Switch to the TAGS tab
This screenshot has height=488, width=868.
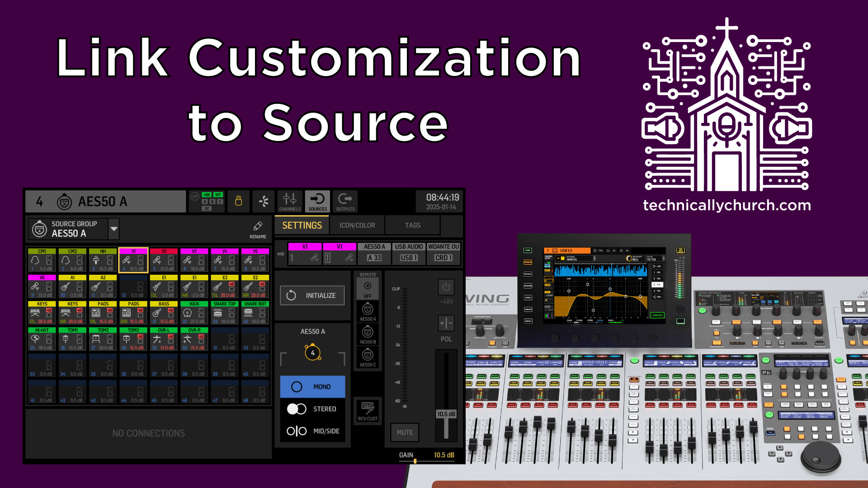pyautogui.click(x=412, y=225)
